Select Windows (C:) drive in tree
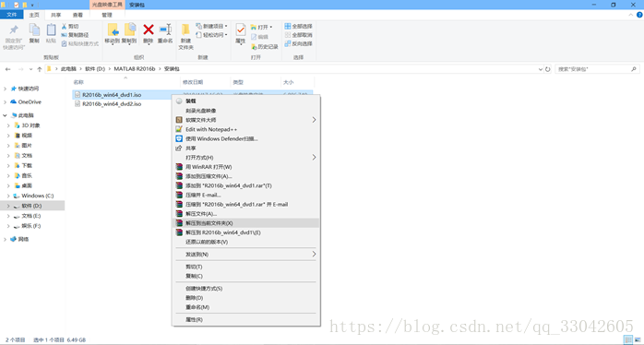This screenshot has width=644, height=345. click(x=38, y=196)
